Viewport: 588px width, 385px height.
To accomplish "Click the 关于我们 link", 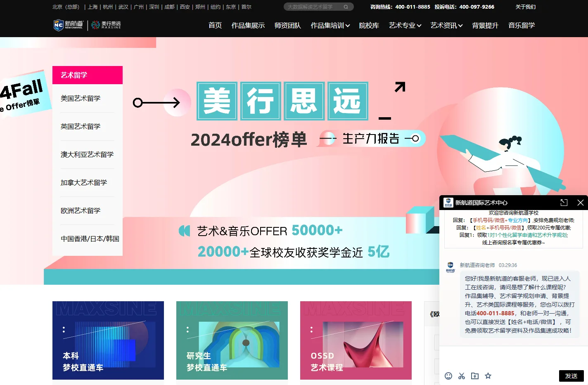I will click(526, 7).
